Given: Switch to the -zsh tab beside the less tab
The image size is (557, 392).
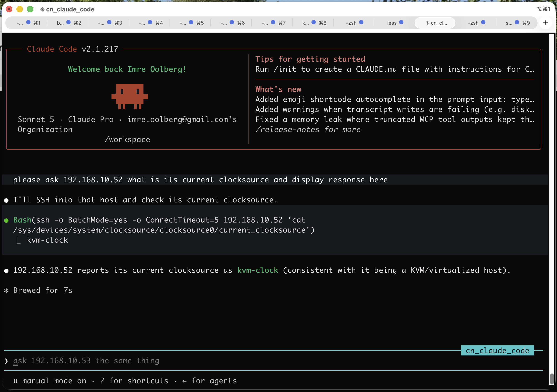Looking at the screenshot, I should click(354, 23).
